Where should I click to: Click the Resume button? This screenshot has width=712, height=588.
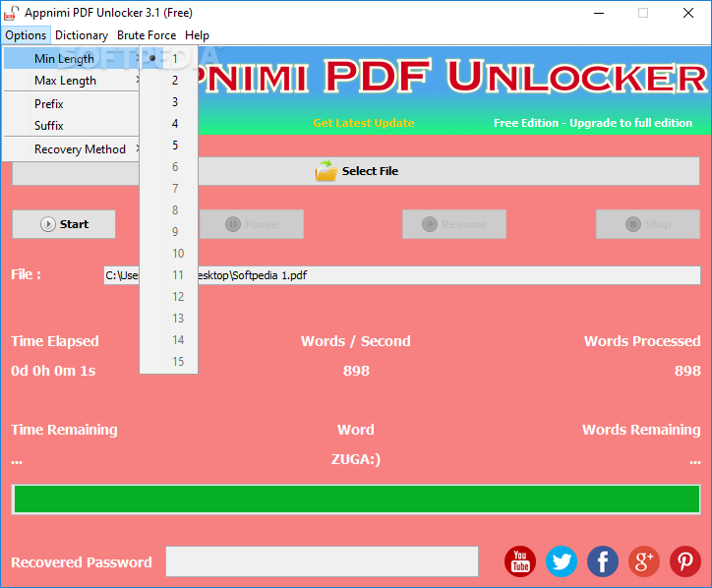pyautogui.click(x=454, y=224)
